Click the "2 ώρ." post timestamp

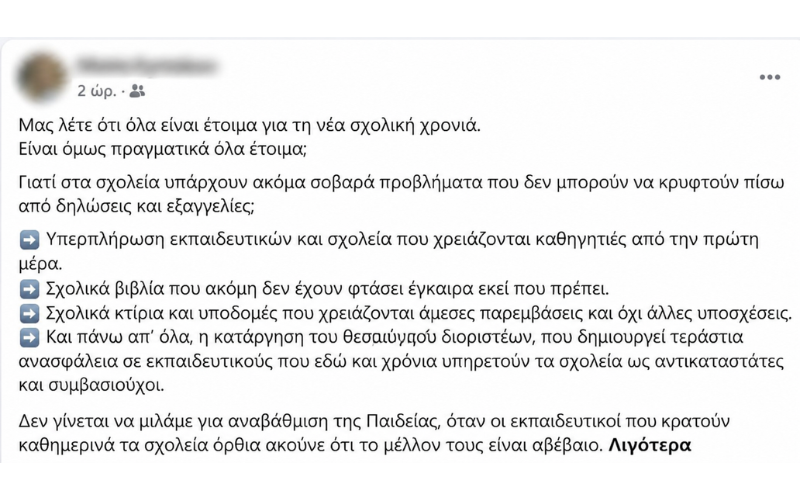tap(97, 91)
